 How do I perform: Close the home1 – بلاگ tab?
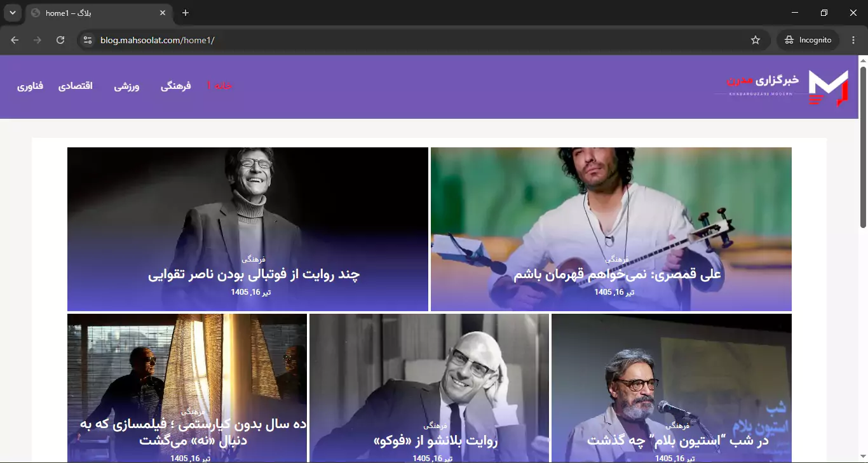[x=163, y=13]
